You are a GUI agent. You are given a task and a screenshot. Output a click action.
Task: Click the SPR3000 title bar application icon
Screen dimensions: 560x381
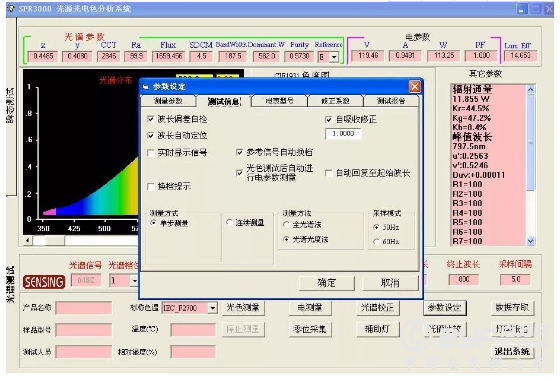(11, 8)
